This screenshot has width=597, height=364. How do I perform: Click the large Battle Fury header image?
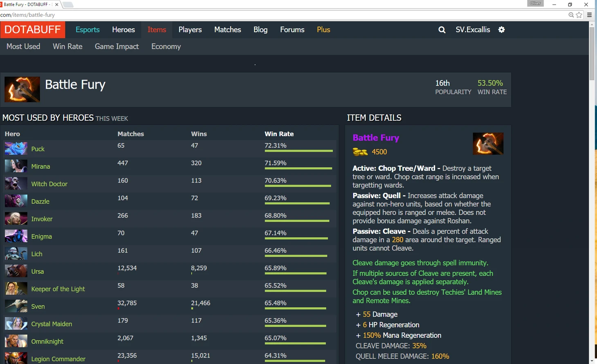tap(22, 89)
